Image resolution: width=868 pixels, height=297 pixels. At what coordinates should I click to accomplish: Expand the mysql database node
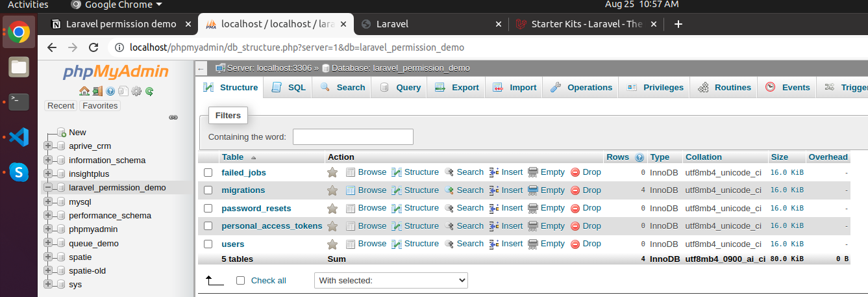point(48,201)
